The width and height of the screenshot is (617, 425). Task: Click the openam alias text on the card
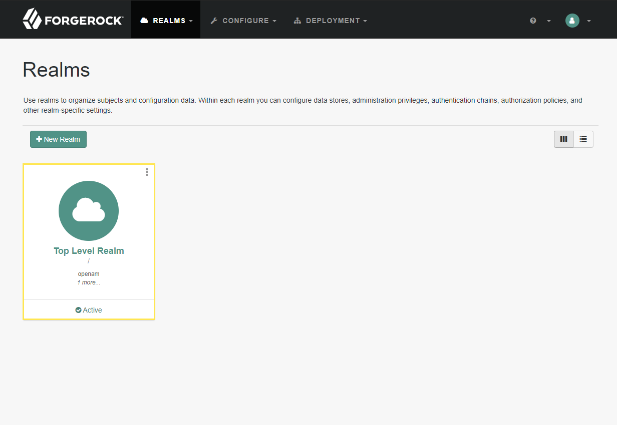88,273
